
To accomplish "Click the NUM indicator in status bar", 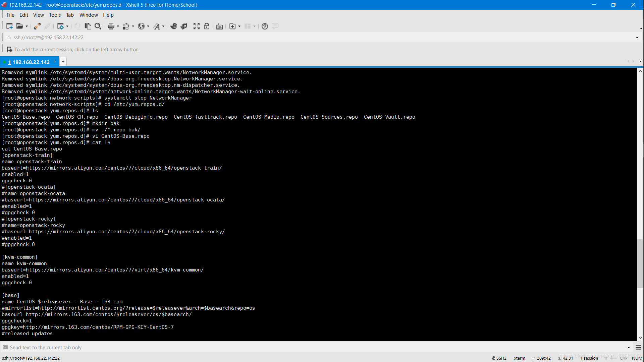I will [x=637, y=358].
